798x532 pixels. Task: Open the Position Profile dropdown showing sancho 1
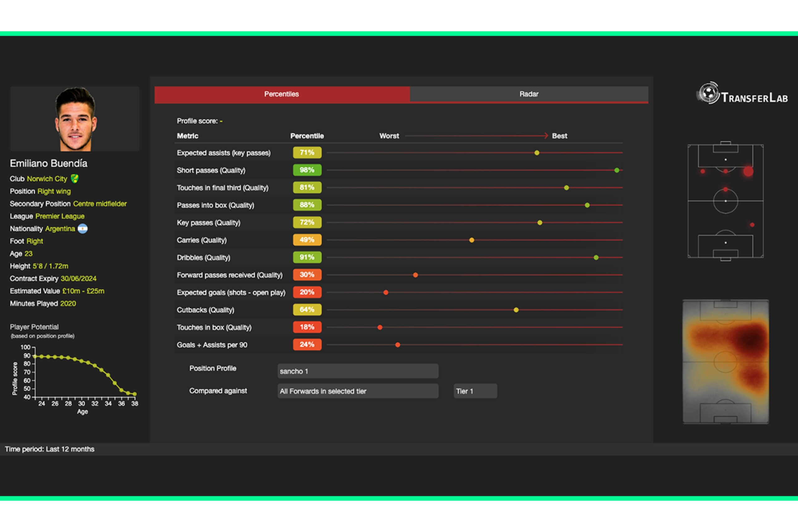[358, 371]
